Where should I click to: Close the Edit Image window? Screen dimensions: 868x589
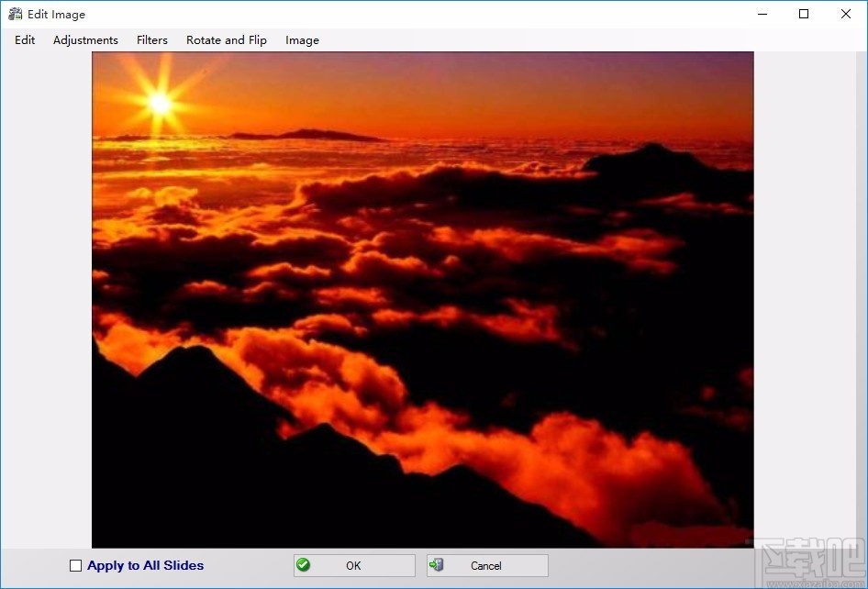845,14
